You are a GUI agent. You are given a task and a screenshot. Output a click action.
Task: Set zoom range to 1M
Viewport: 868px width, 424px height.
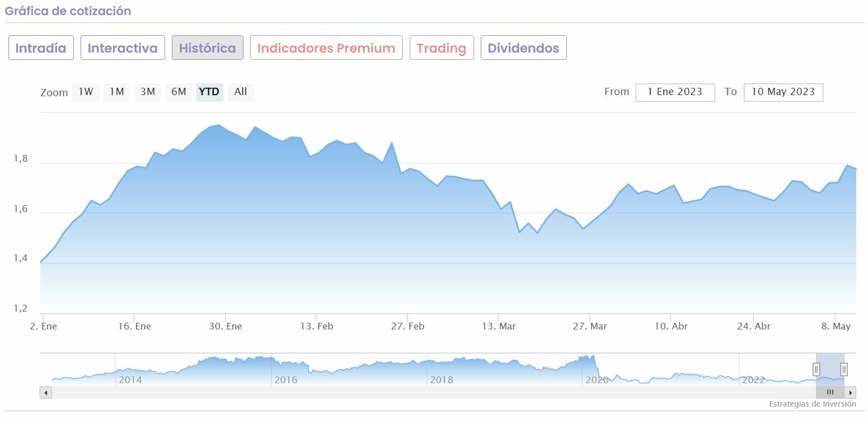[116, 92]
